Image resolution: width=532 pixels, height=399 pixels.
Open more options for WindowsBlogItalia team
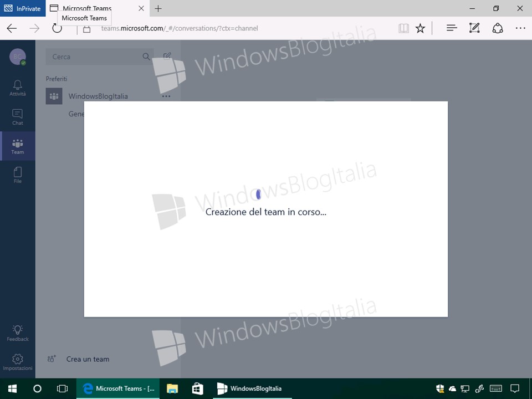(166, 96)
